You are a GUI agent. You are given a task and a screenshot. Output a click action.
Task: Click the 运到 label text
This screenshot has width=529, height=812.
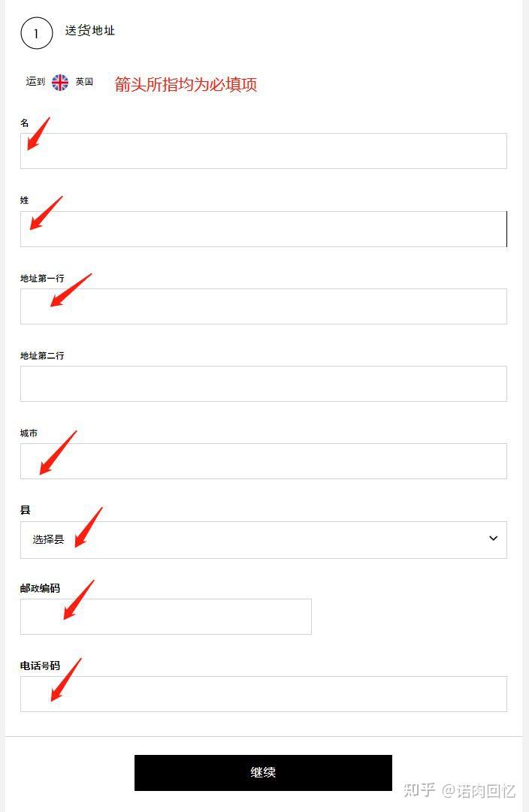[35, 82]
